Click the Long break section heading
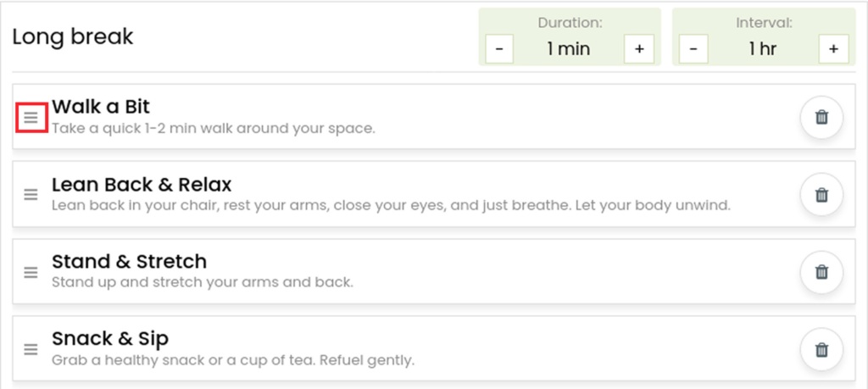 tap(73, 37)
